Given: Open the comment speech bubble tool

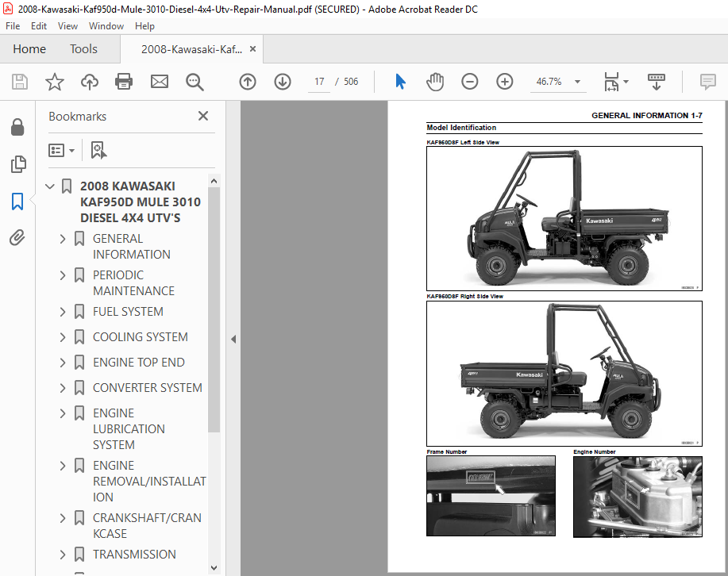Looking at the screenshot, I should (x=708, y=83).
